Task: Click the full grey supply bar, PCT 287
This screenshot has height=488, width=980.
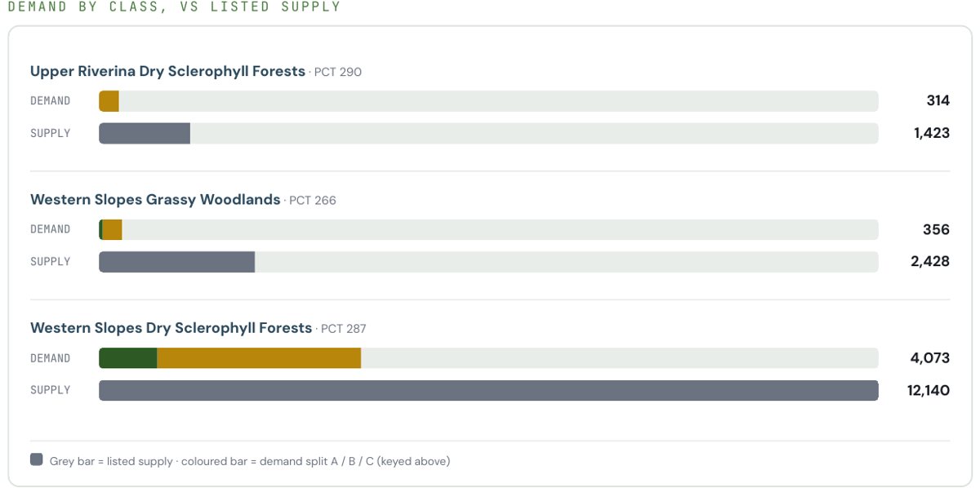Action: (x=488, y=390)
